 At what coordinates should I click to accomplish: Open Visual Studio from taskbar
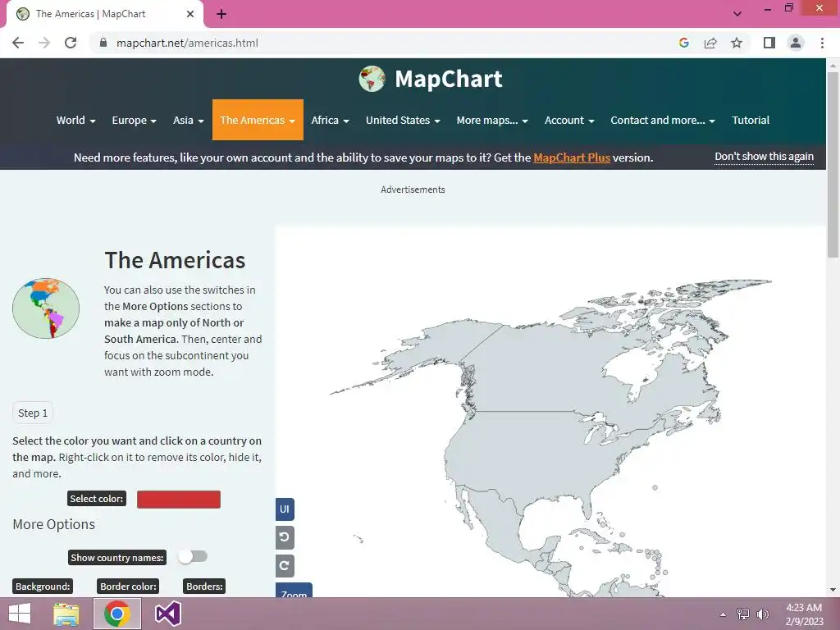click(167, 614)
